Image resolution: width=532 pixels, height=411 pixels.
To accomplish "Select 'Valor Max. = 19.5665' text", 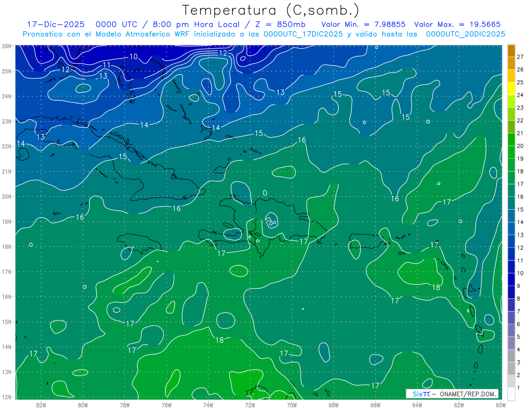I will pyautogui.click(x=458, y=24).
